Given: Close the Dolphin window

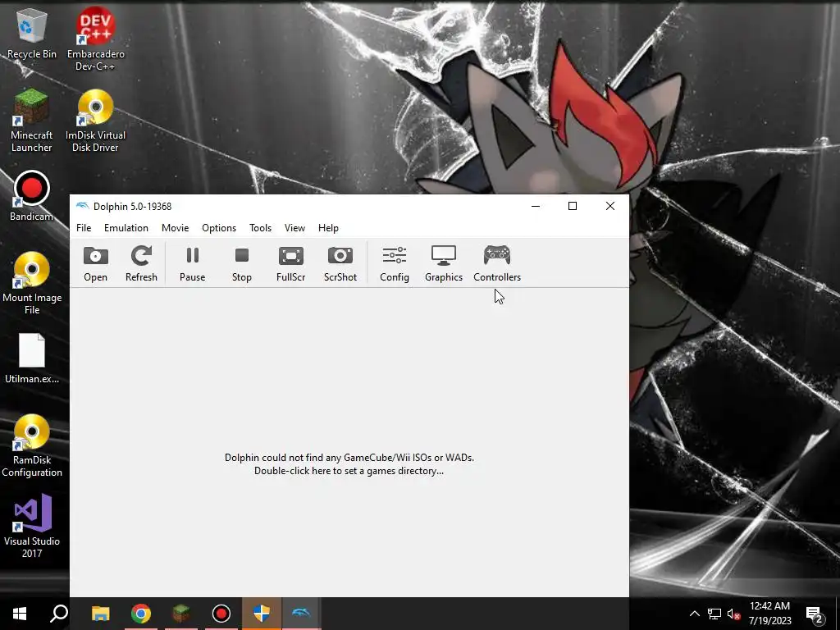Looking at the screenshot, I should (610, 206).
